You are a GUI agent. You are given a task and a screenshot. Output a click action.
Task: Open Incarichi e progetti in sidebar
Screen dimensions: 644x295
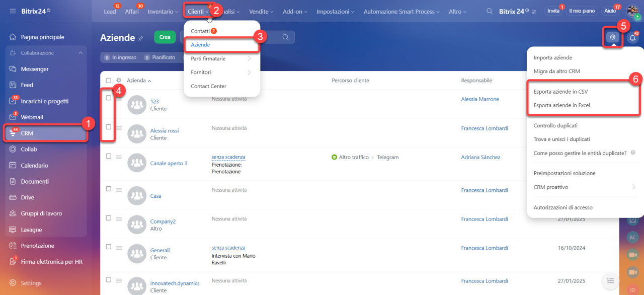point(45,101)
